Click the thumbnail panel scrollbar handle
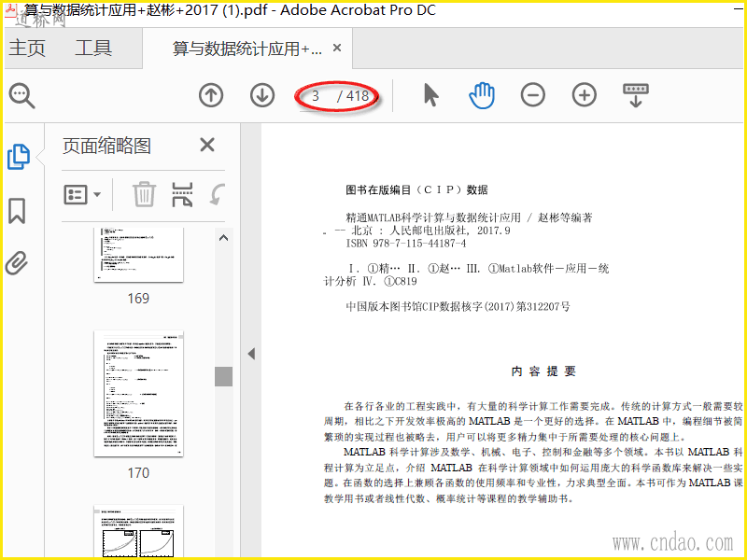 (x=223, y=376)
